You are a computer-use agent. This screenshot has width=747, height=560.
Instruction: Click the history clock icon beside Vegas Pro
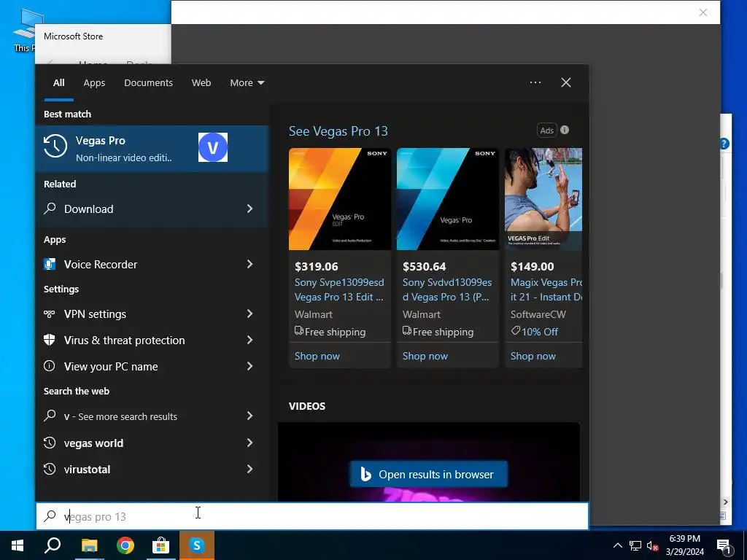click(x=55, y=146)
